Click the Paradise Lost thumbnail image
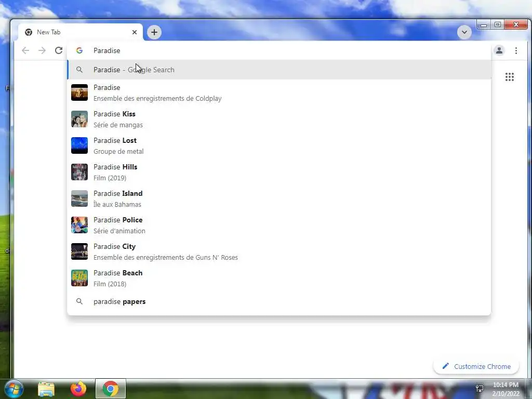532x399 pixels. [x=79, y=145]
